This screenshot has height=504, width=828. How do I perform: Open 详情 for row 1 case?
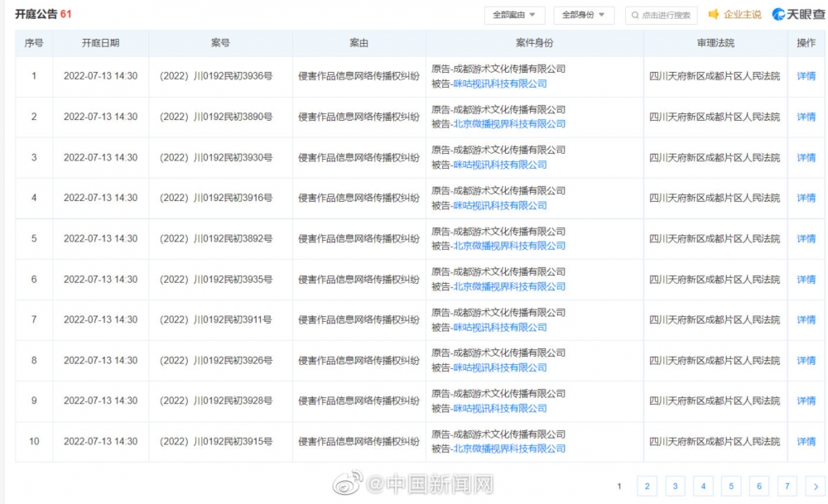pos(806,76)
